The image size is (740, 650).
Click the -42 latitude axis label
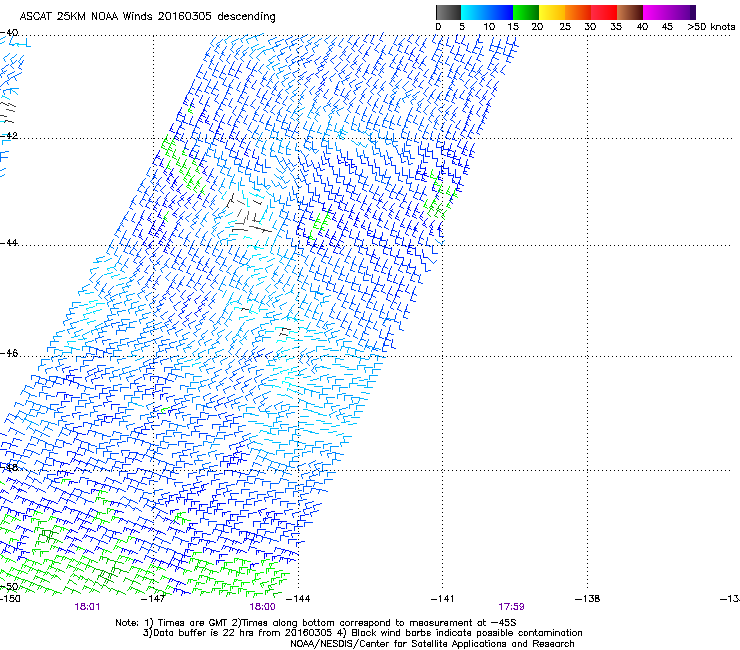tap(9, 135)
